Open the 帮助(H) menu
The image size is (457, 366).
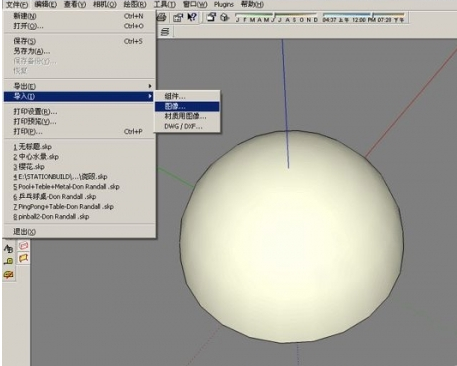(x=252, y=5)
